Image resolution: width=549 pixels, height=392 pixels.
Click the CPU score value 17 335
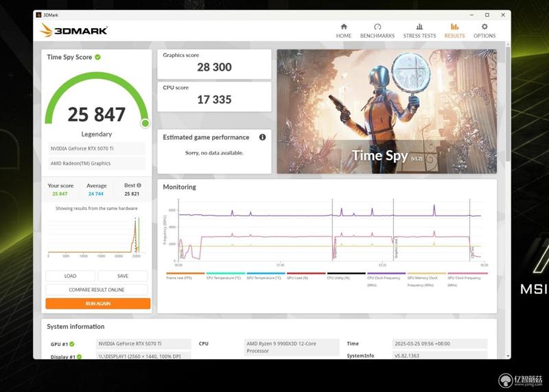pyautogui.click(x=214, y=100)
